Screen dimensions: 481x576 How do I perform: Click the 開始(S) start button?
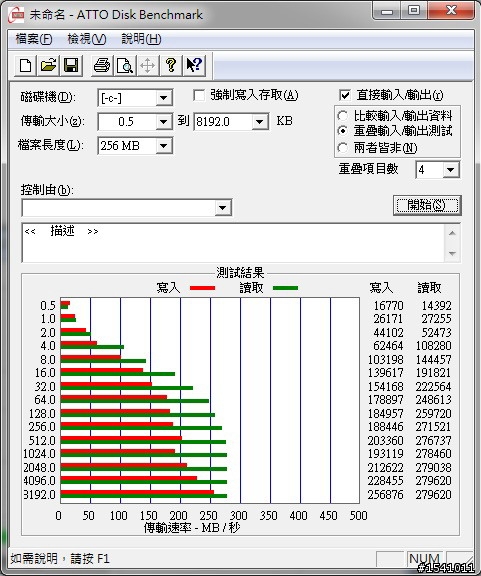click(427, 205)
